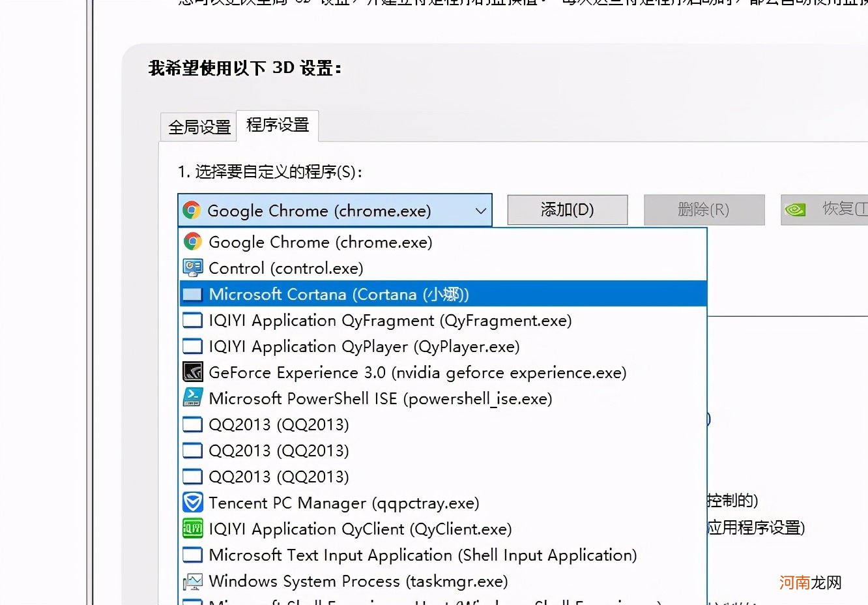This screenshot has width=868, height=605.
Task: Select the 程序设置 tab
Action: (x=278, y=125)
